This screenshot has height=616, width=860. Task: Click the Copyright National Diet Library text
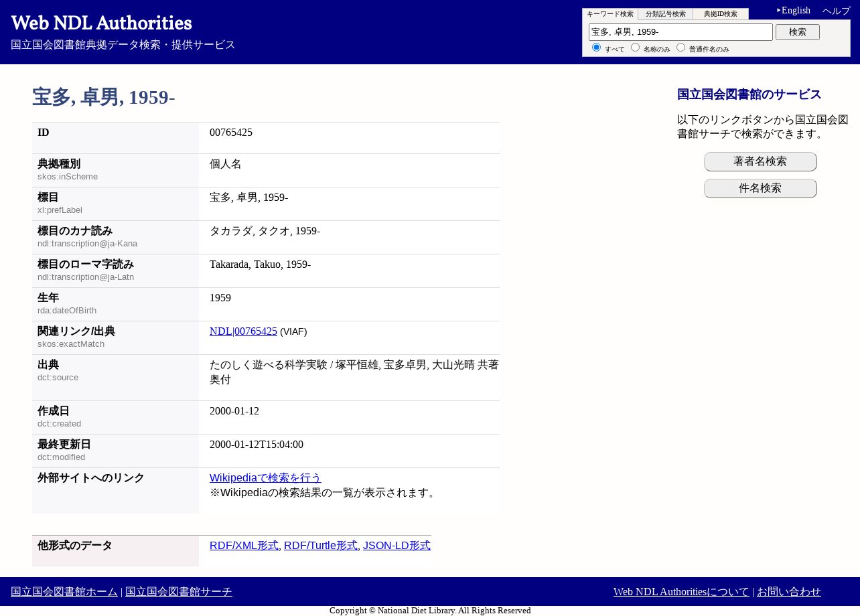coord(430,611)
